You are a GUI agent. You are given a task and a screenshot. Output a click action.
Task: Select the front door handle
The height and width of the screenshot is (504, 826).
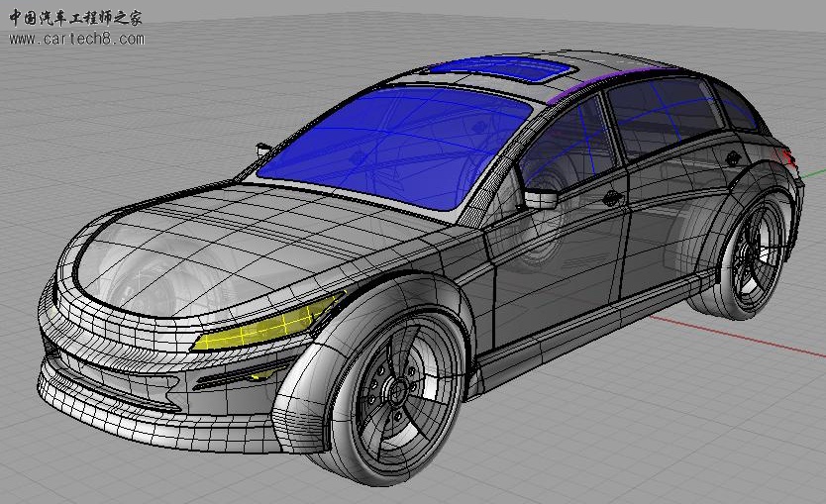612,198
